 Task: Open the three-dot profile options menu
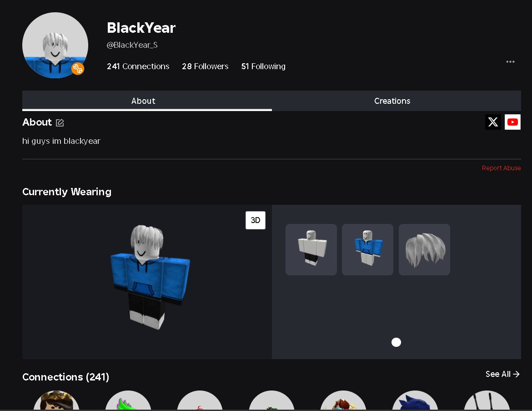click(510, 62)
